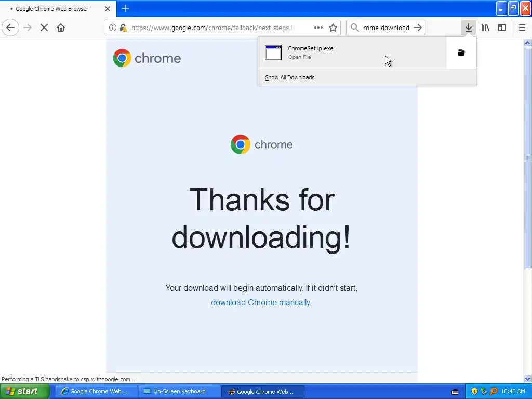Click the search magnifier icon
This screenshot has width=532, height=399.
click(354, 28)
